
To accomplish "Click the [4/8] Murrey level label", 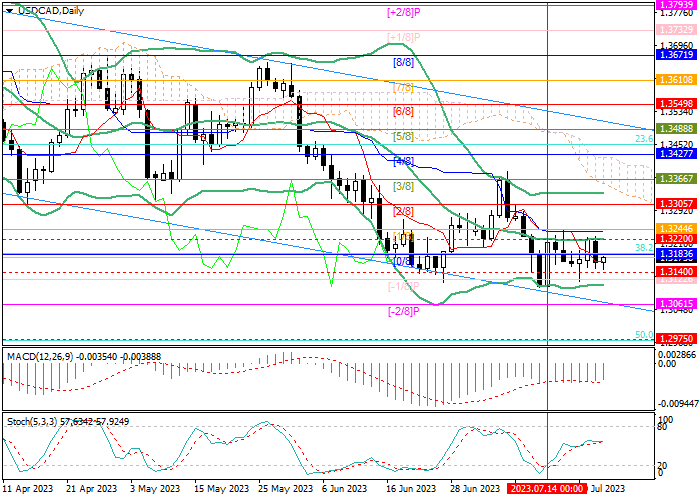I will (404, 162).
